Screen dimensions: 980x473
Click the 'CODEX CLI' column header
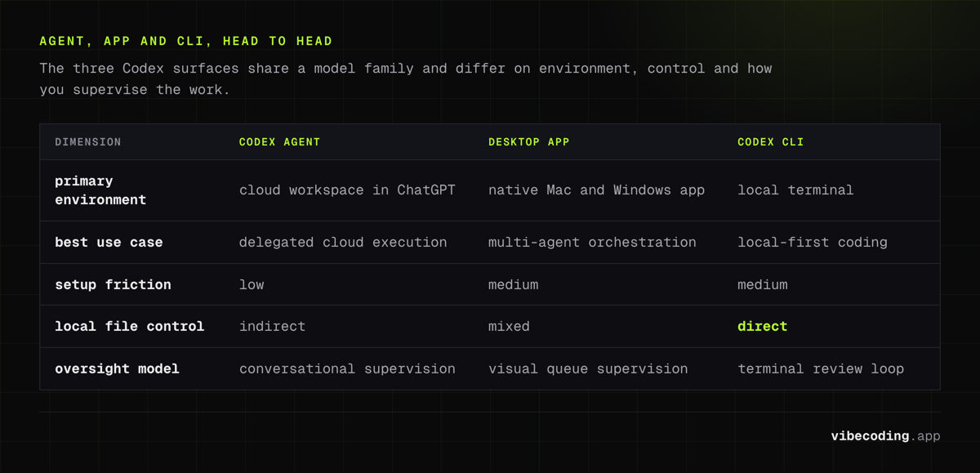[x=771, y=142]
